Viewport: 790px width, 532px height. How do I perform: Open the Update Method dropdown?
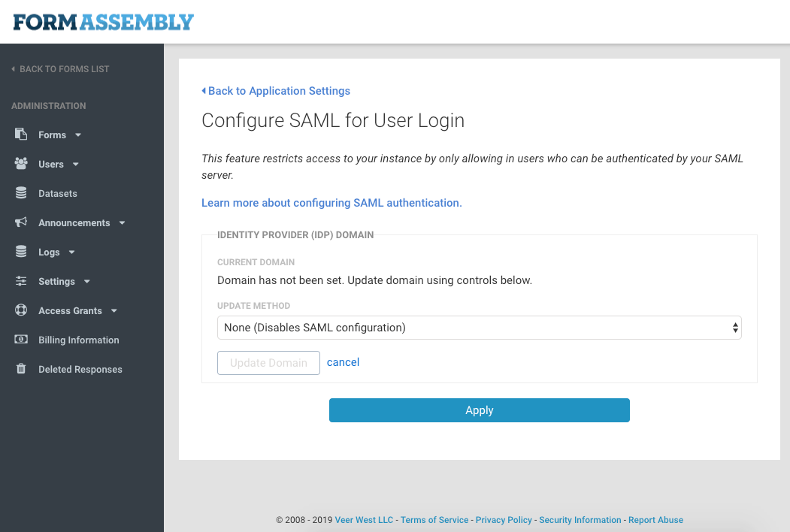479,328
